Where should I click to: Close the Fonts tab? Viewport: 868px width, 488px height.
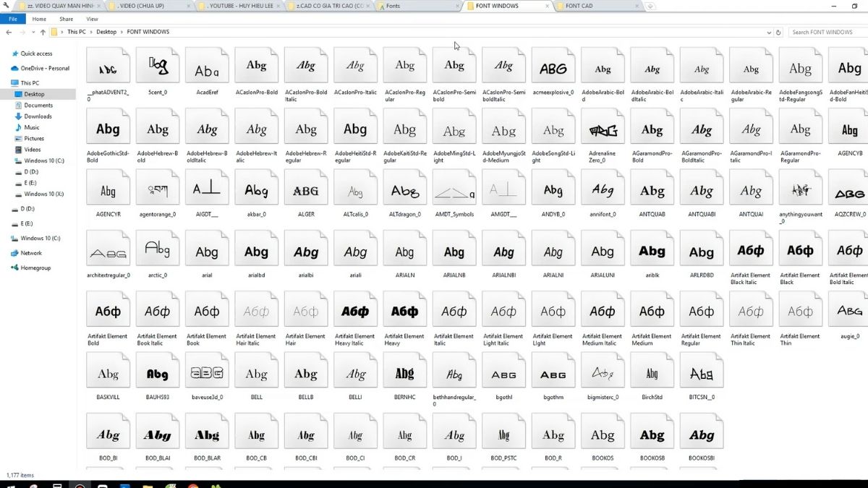pos(458,6)
